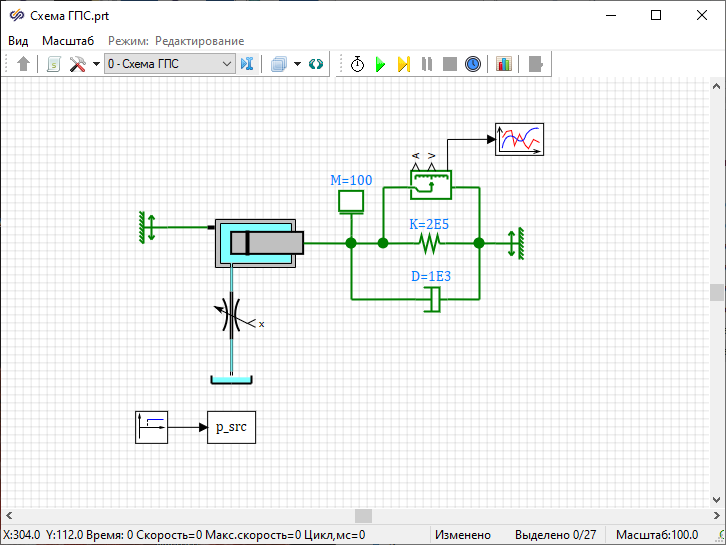726x545 pixels.
Task: Pause the simulation with the pause button
Action: 427,64
